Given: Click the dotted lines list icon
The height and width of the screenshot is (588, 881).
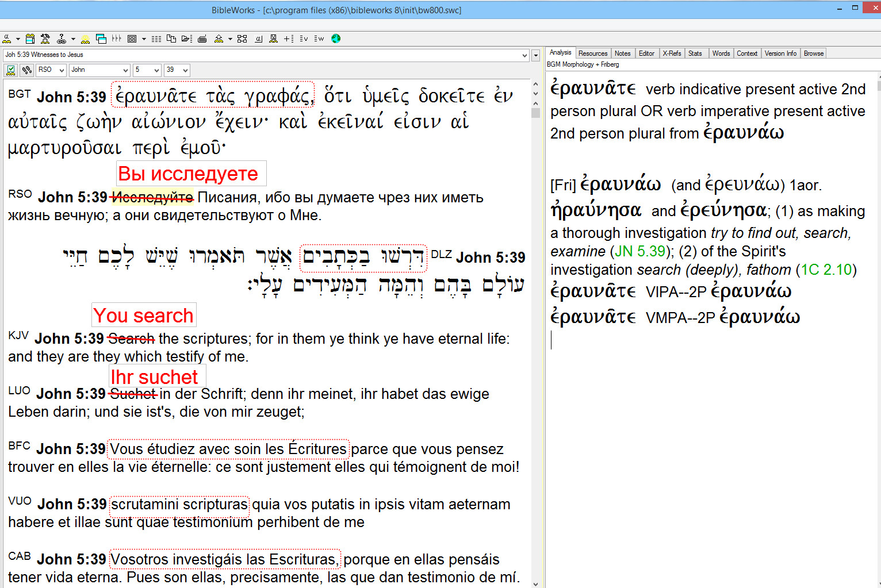Looking at the screenshot, I should coord(156,39).
